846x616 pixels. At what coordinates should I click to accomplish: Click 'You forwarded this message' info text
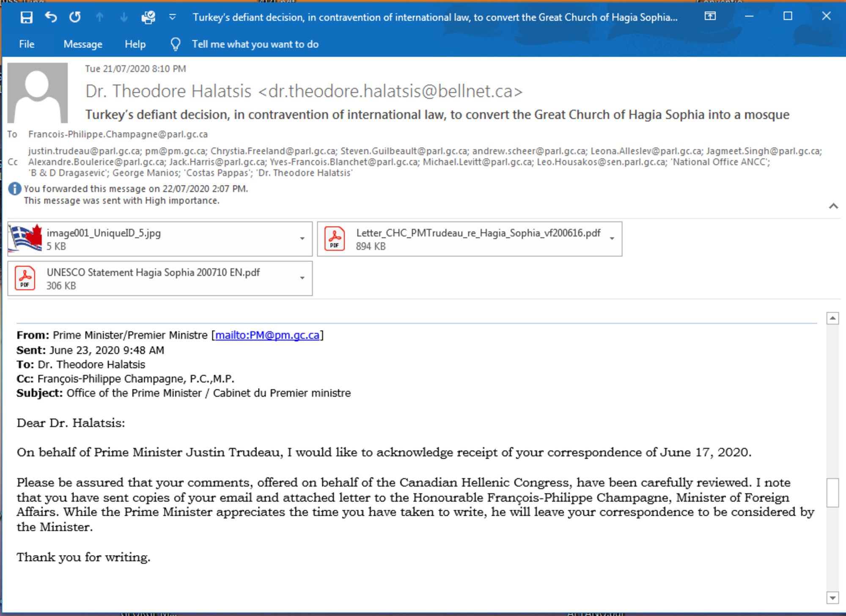[x=136, y=189]
